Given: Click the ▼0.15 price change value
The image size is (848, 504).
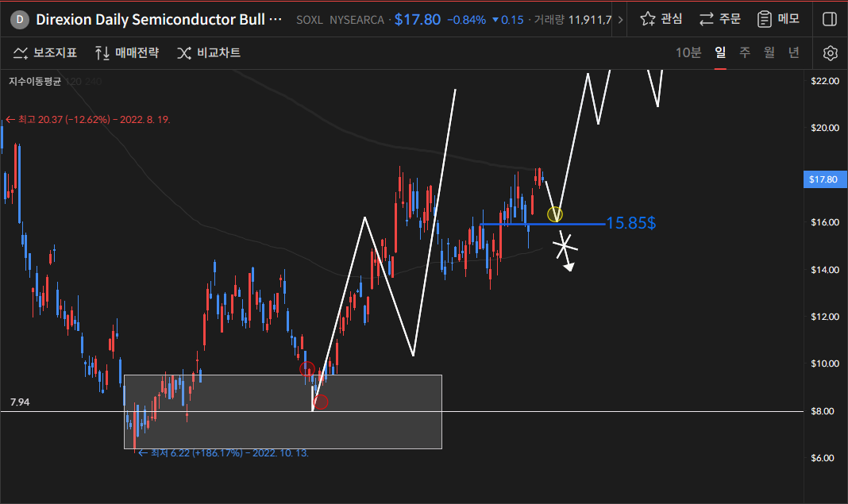Looking at the screenshot, I should [x=508, y=20].
